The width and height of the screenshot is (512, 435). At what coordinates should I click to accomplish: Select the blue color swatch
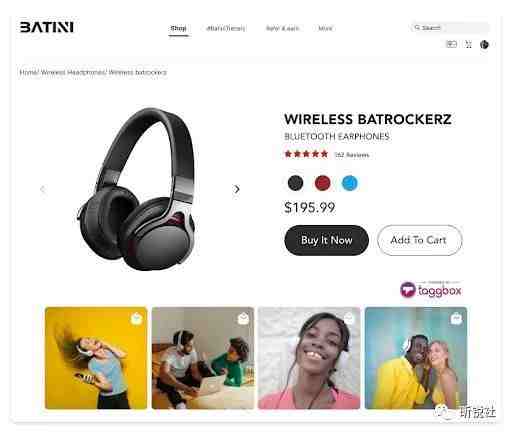click(350, 183)
